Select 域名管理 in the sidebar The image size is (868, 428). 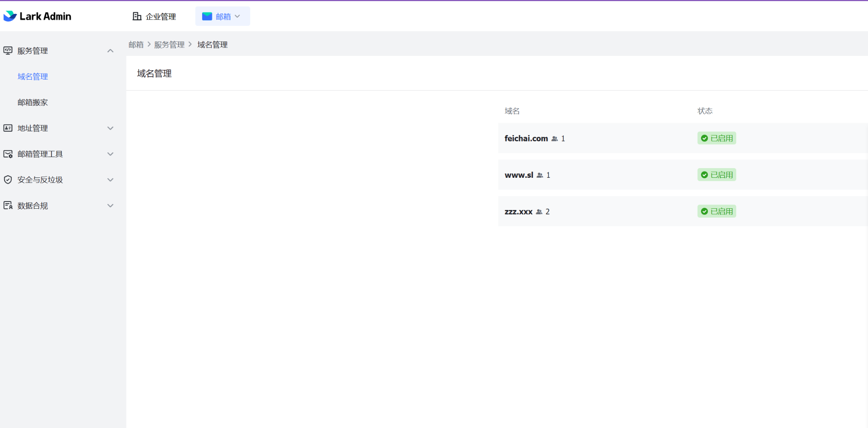pyautogui.click(x=33, y=77)
